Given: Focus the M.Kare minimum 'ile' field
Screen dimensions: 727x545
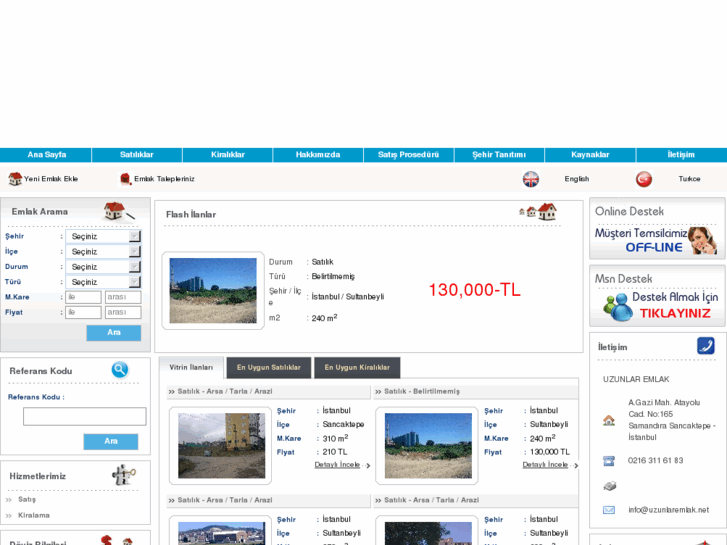Looking at the screenshot, I should (x=83, y=297).
